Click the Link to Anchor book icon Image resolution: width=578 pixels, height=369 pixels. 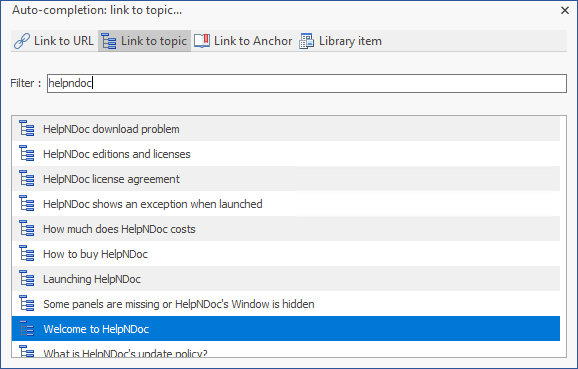tap(202, 41)
